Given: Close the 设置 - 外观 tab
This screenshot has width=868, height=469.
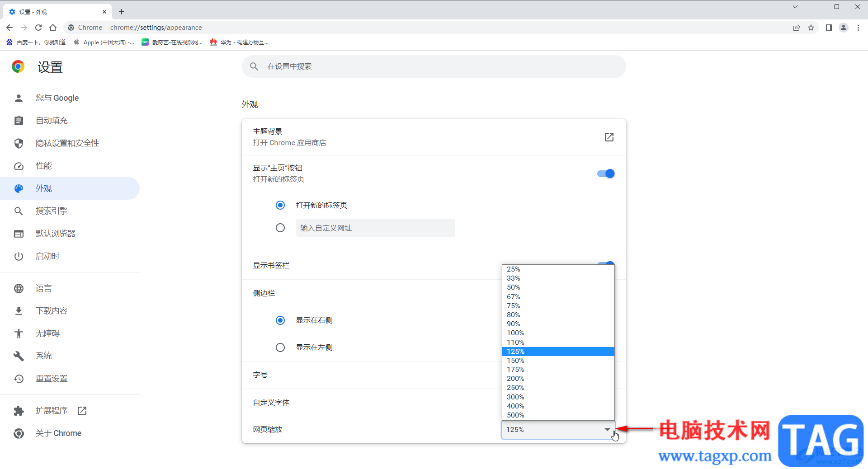Looking at the screenshot, I should tap(104, 12).
